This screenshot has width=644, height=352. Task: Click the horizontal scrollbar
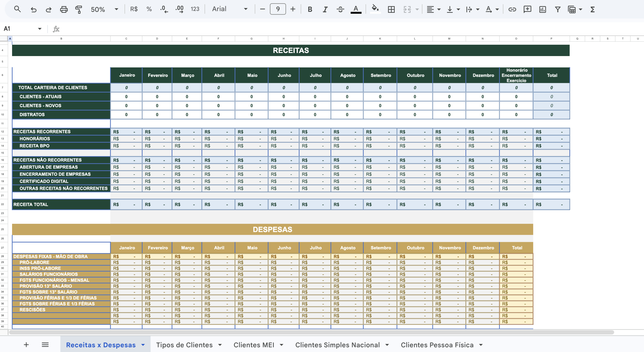pos(311,332)
